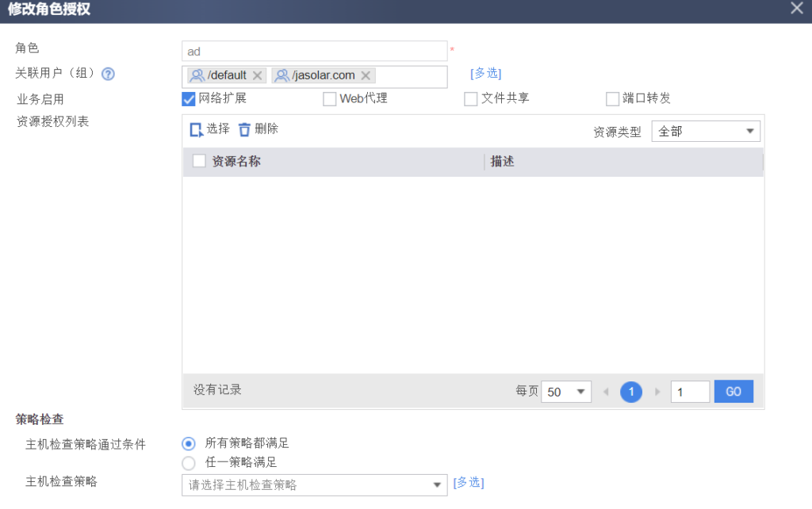The image size is (812, 509).
Task: Remove the /default user group tag
Action: (257, 76)
